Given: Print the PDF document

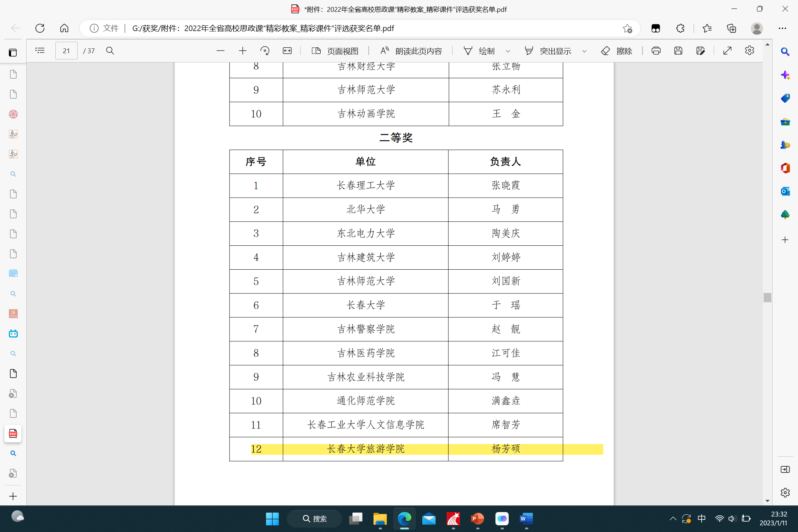Looking at the screenshot, I should tap(657, 51).
